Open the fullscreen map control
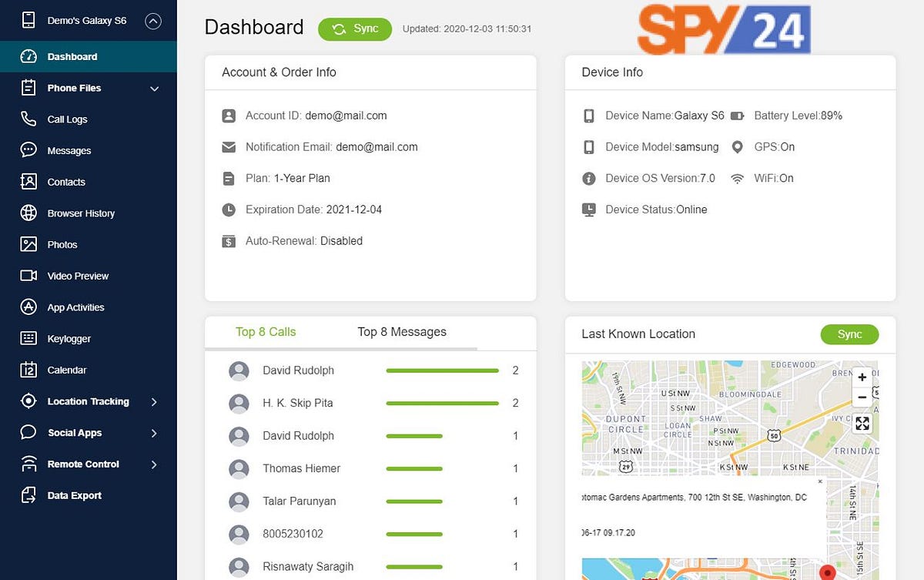 point(862,423)
